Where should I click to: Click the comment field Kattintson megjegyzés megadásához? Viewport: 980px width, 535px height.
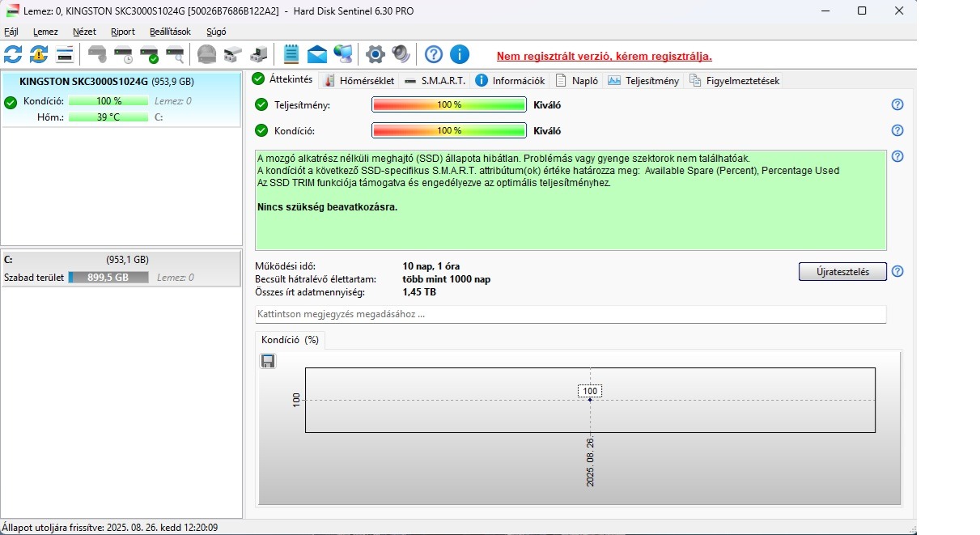pyautogui.click(x=571, y=314)
